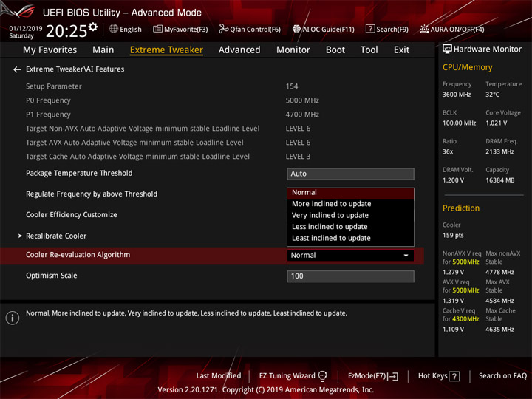Click the settings gear icon beside the clock
This screenshot has width=532, height=399.
[x=93, y=27]
